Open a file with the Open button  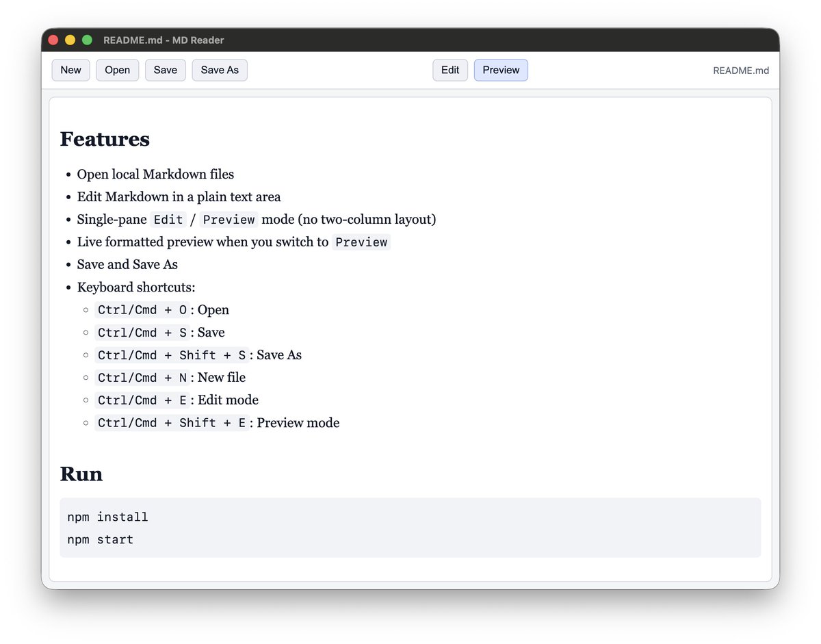click(x=117, y=70)
